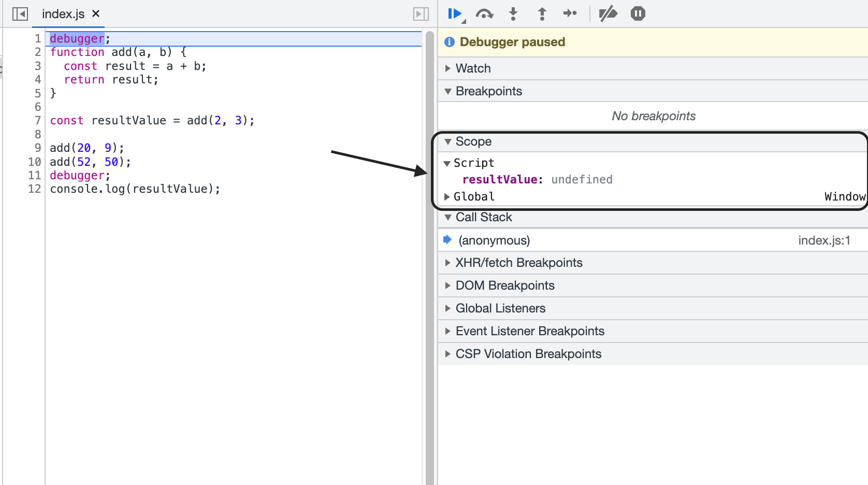Expand XHR/fetch Breakpoints section

tap(653, 263)
